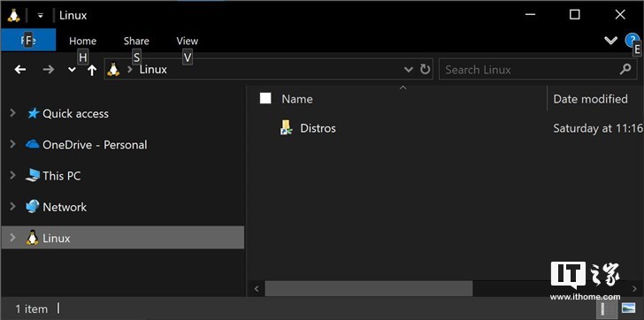The image size is (644, 320).
Task: Expand the This PC tree node
Action: pos(12,175)
